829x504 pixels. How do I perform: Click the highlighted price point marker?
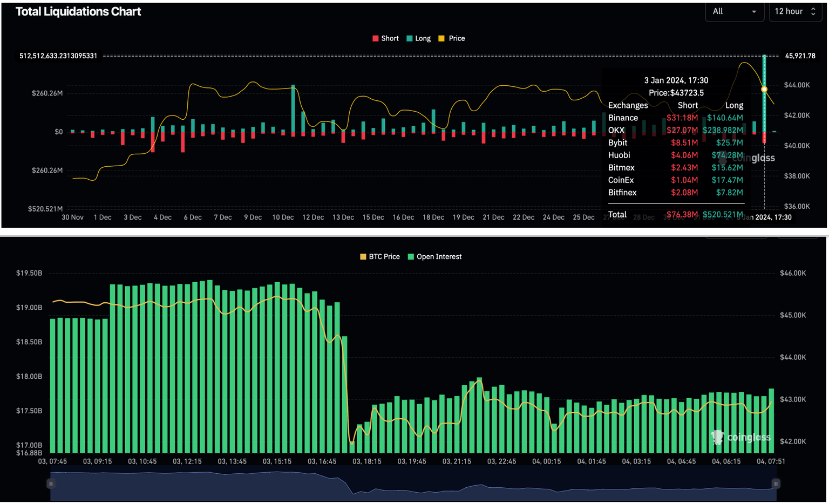[764, 89]
